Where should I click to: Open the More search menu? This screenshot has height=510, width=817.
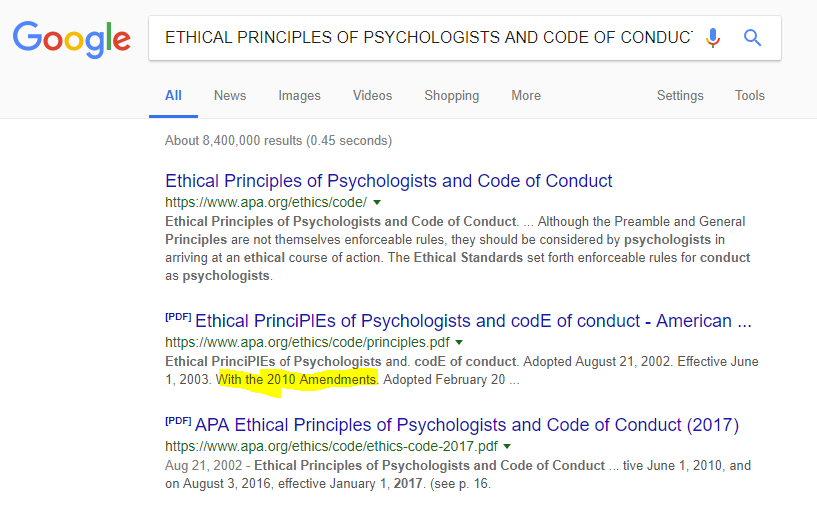(x=526, y=95)
